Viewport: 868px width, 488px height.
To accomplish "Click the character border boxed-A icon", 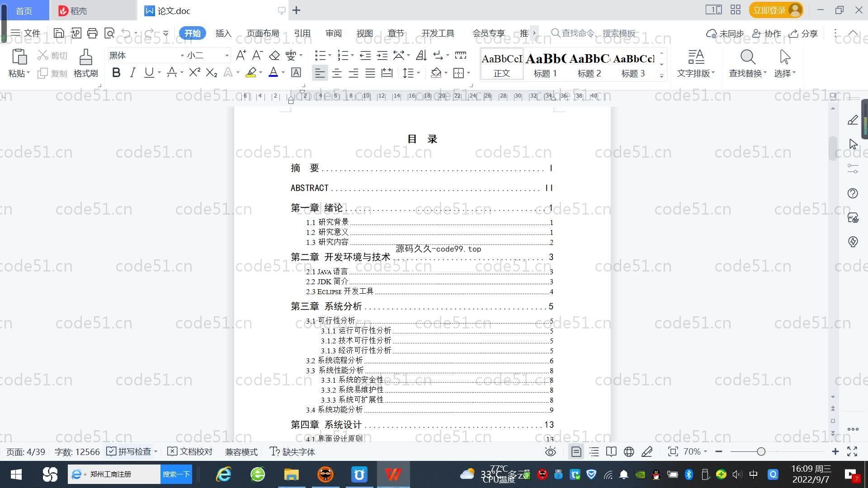I will click(296, 72).
